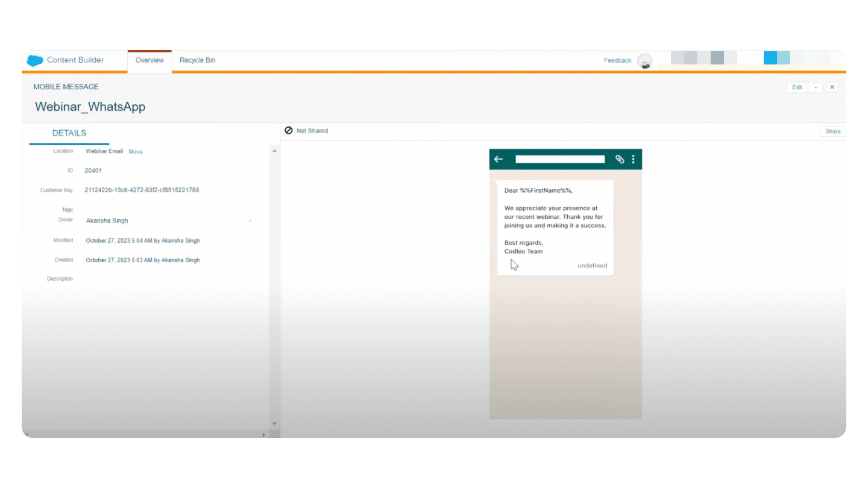Screen dimensions: 868x488
Task: Click the Not Shared status text
Action: coord(312,131)
